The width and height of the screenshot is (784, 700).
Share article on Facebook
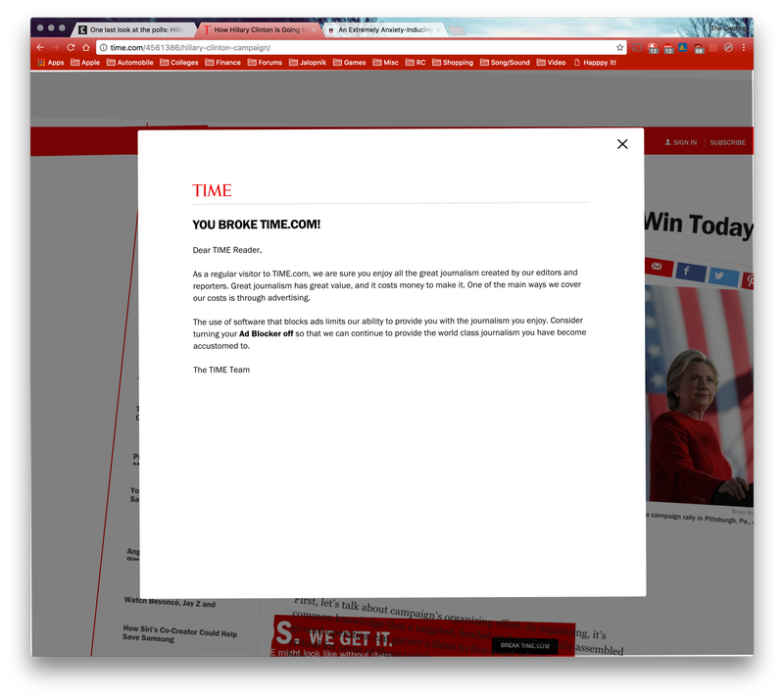click(x=691, y=273)
